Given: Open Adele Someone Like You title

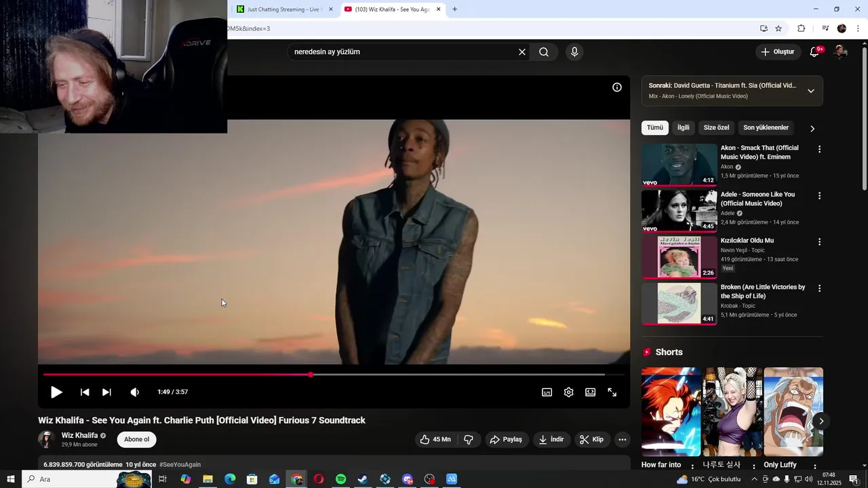Looking at the screenshot, I should 757,199.
